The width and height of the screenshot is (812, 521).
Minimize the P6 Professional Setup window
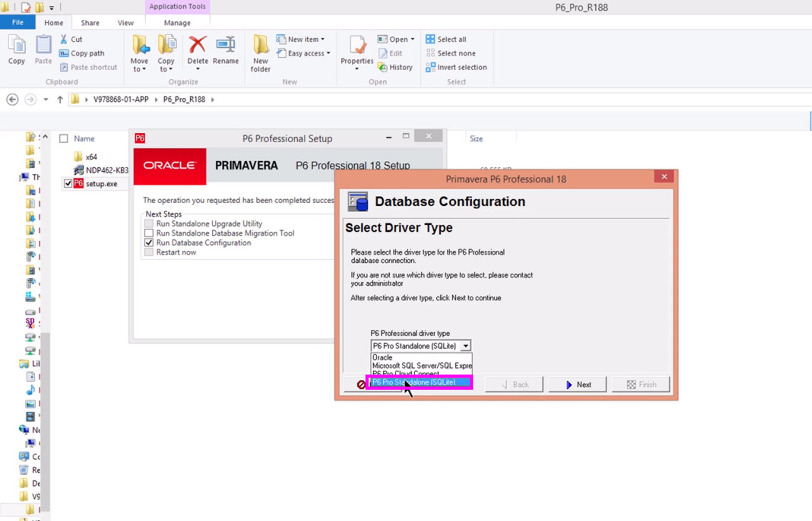(388, 137)
